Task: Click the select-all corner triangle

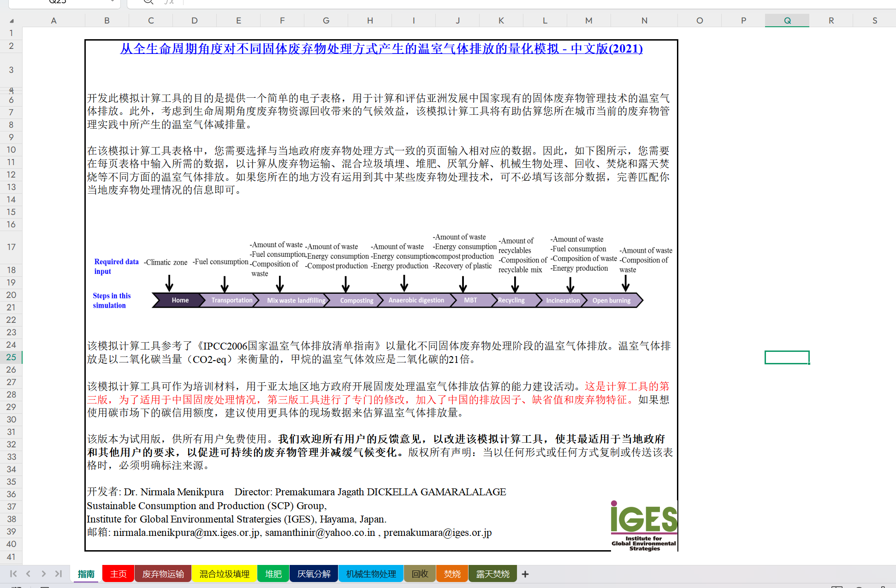Action: 12,21
